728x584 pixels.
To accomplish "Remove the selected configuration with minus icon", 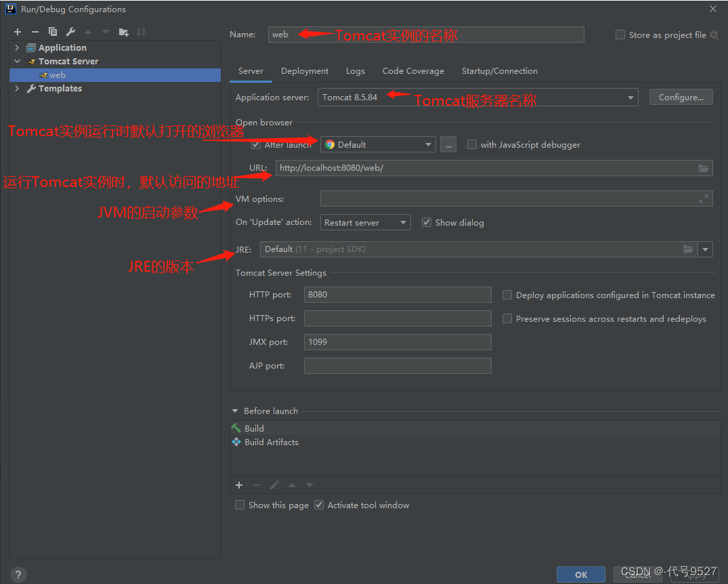I will coord(35,32).
